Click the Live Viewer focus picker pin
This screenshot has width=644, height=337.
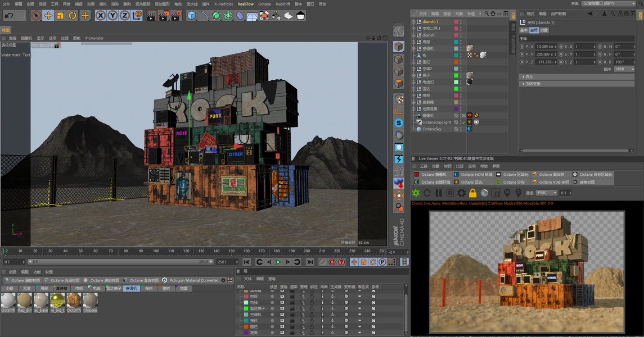point(507,193)
